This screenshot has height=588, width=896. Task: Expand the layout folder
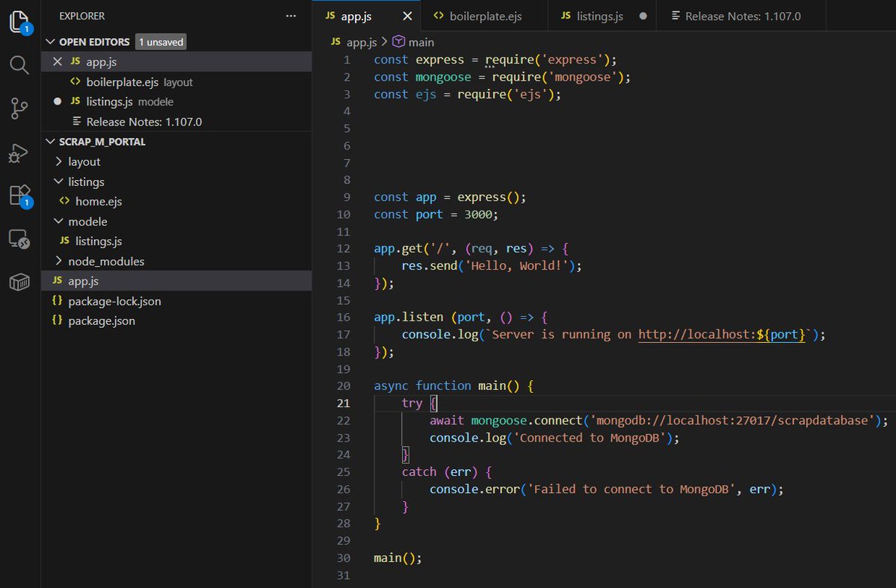[58, 161]
